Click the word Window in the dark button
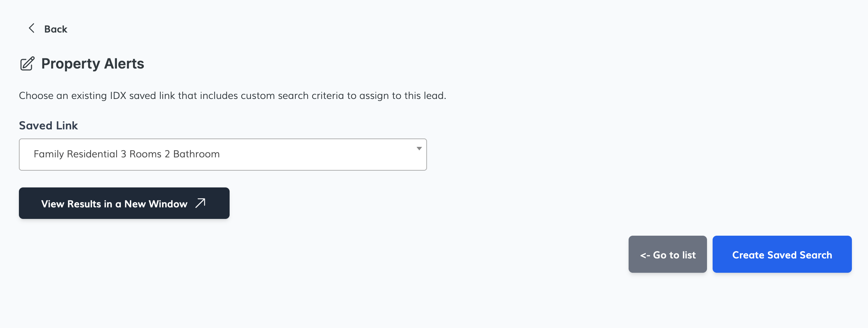Viewport: 868px width, 328px height. tap(168, 204)
